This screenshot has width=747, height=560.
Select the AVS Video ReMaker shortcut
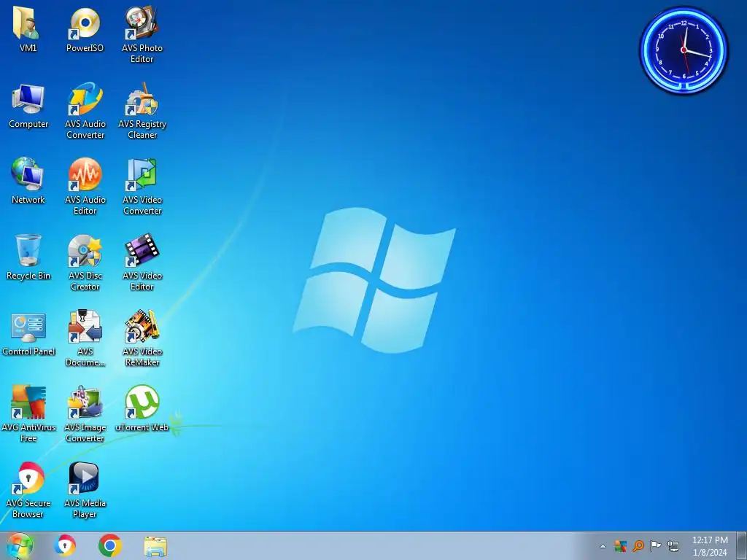[142, 338]
